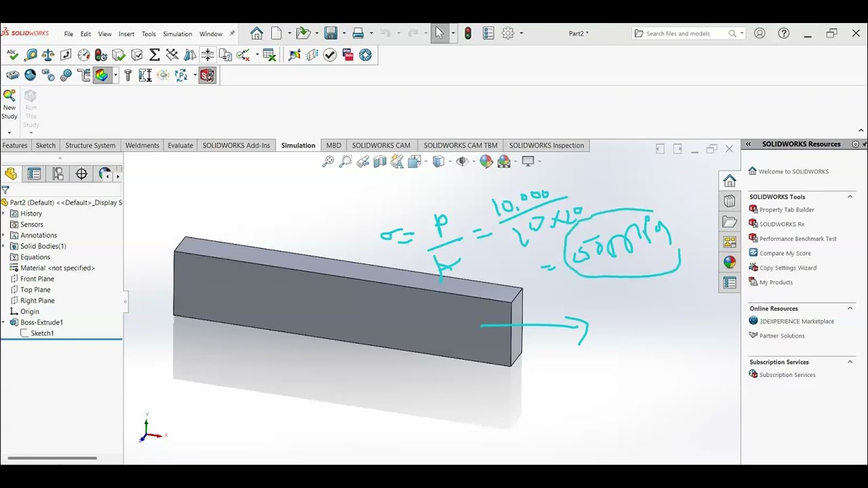Image resolution: width=868 pixels, height=488 pixels.
Task: Toggle Hide/Show Items eye icon
Action: coord(462,161)
